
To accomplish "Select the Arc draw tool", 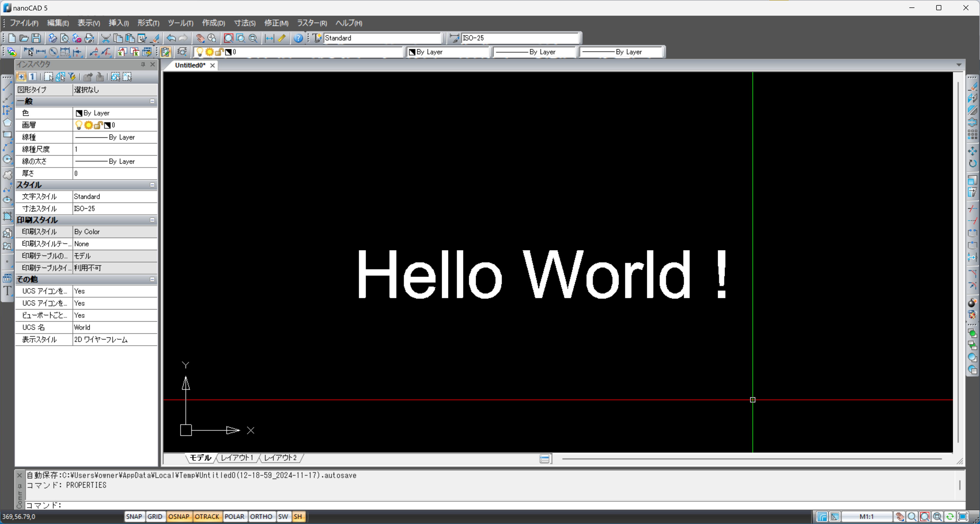I will click(x=7, y=147).
